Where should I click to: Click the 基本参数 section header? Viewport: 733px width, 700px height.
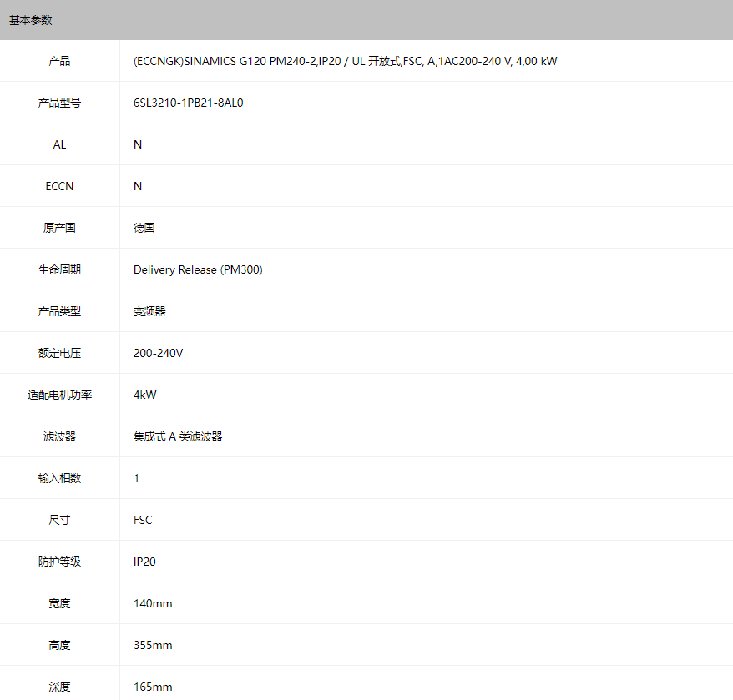point(31,20)
